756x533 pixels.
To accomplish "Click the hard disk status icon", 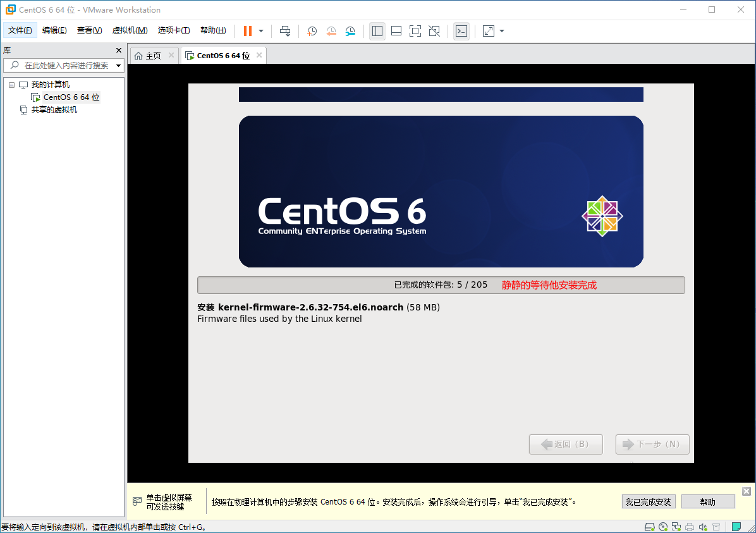I will 649,527.
